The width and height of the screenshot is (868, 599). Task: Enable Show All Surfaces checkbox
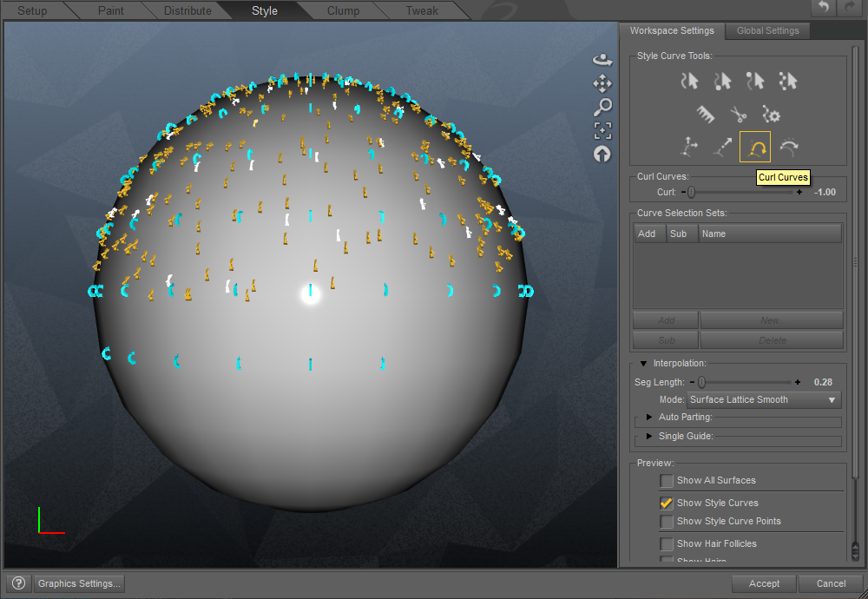coord(667,481)
